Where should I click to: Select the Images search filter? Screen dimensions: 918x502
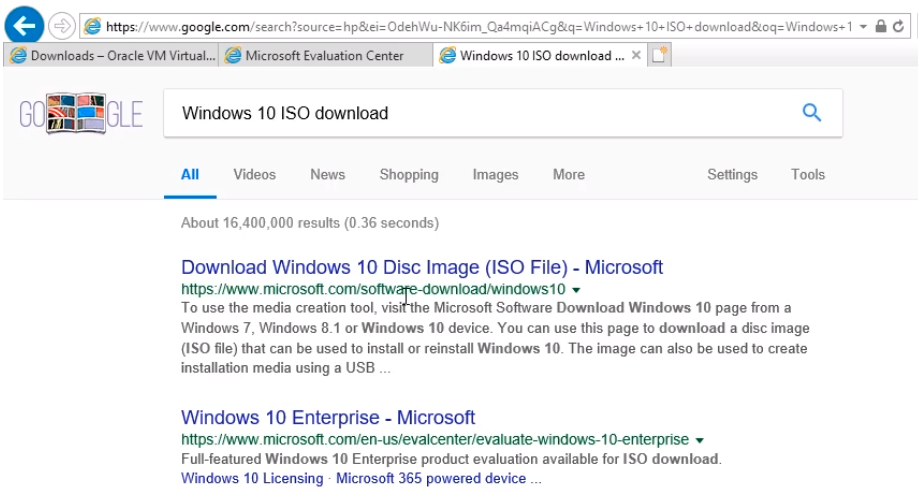pos(495,175)
